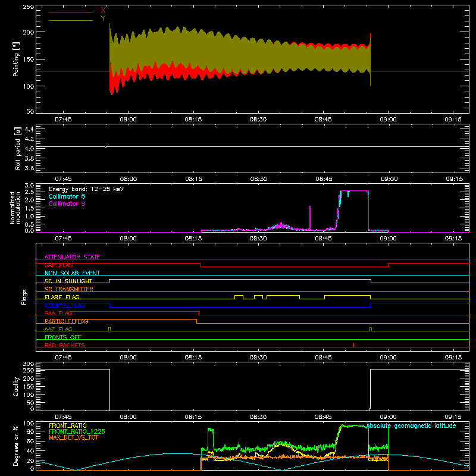Screen dimensions: 476x476
Task: Click the FRONTS_OFF flag label
Action: tap(63, 337)
